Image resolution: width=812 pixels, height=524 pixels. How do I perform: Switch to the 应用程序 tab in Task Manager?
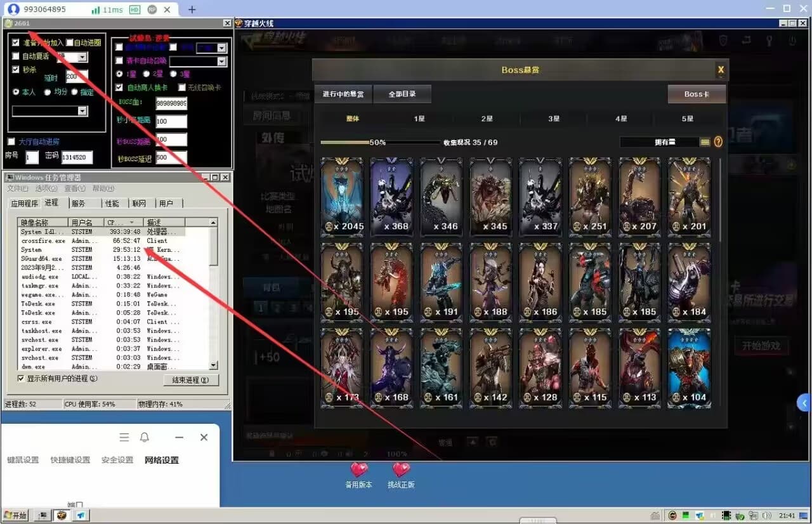pyautogui.click(x=25, y=203)
